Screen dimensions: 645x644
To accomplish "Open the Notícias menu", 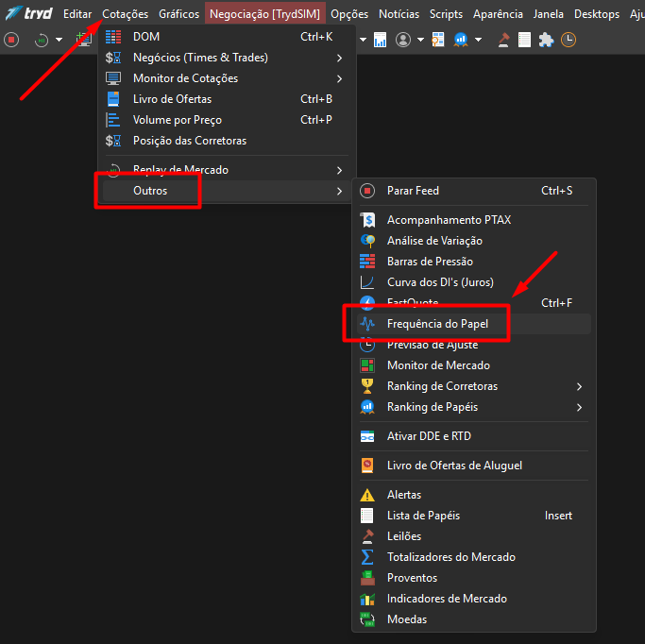I will (399, 14).
